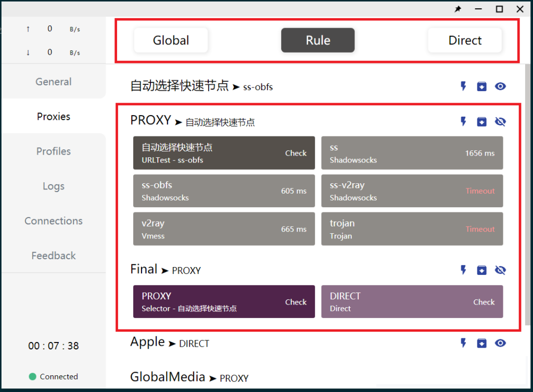Switch to Global proxy mode
This screenshot has height=392, width=533.
point(171,41)
